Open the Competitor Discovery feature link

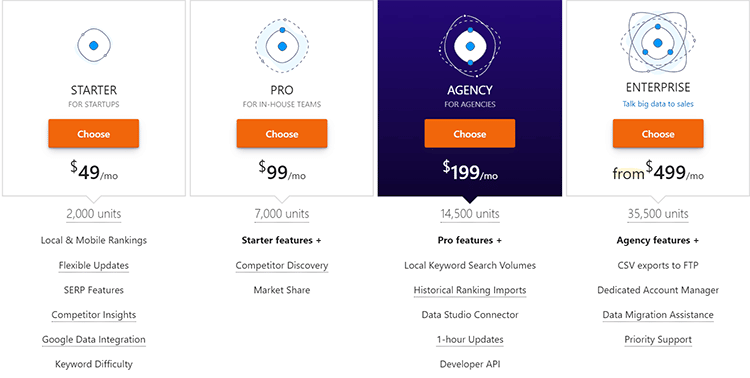point(282,266)
